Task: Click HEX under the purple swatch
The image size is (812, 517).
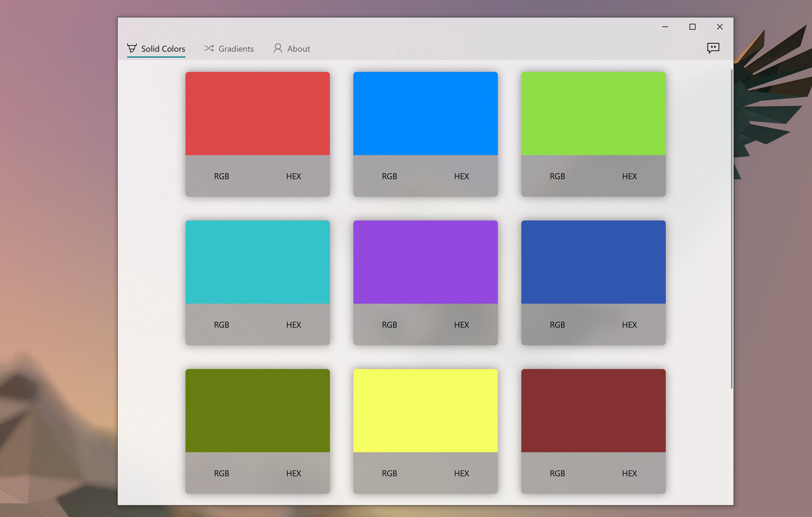Action: click(x=461, y=325)
